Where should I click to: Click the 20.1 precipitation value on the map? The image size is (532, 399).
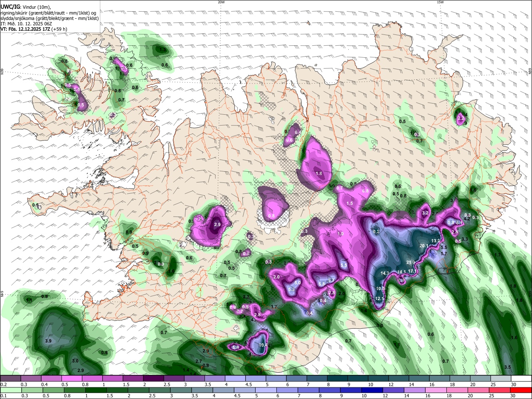[x=424, y=246]
